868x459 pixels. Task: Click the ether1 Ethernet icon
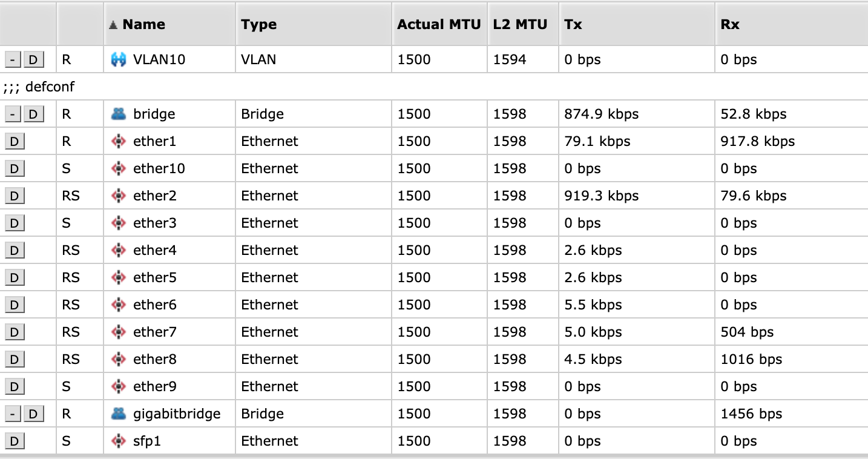[119, 141]
